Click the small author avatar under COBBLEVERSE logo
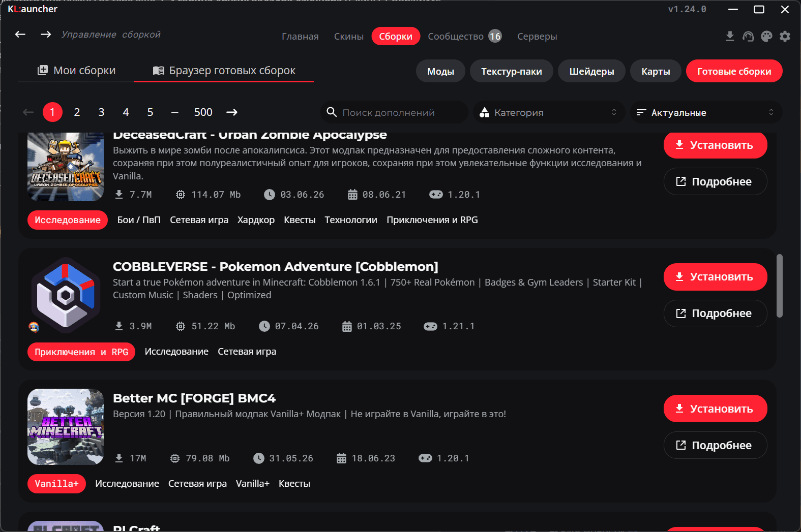Screen dimensions: 801x532 tap(34, 327)
